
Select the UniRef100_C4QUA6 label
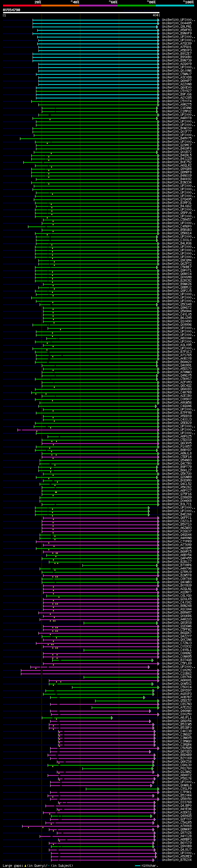click(176, 406)
